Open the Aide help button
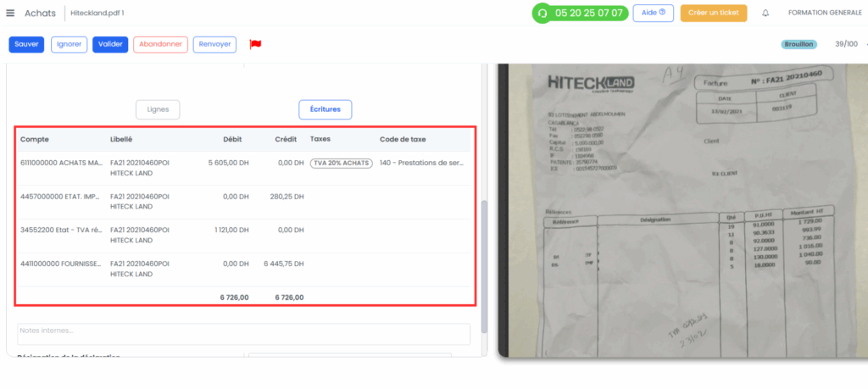The width and height of the screenshot is (868, 389). 654,14
